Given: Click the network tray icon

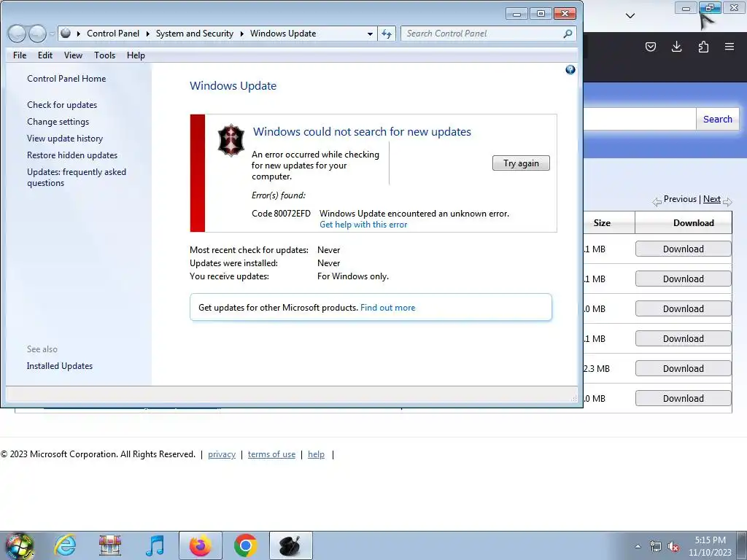Looking at the screenshot, I should (x=656, y=547).
